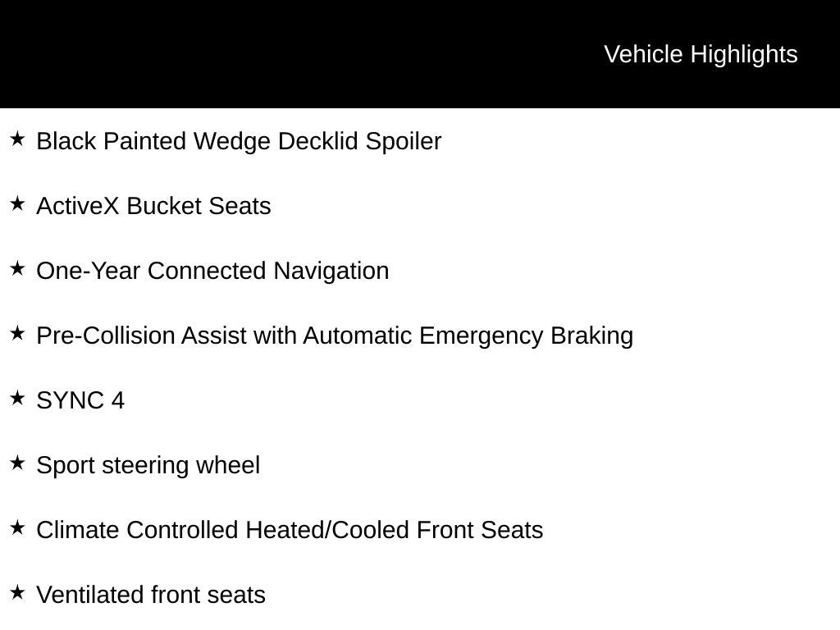Click the star beside Pre-Collision Assist
Image resolution: width=840 pixels, height=630 pixels.
(17, 334)
